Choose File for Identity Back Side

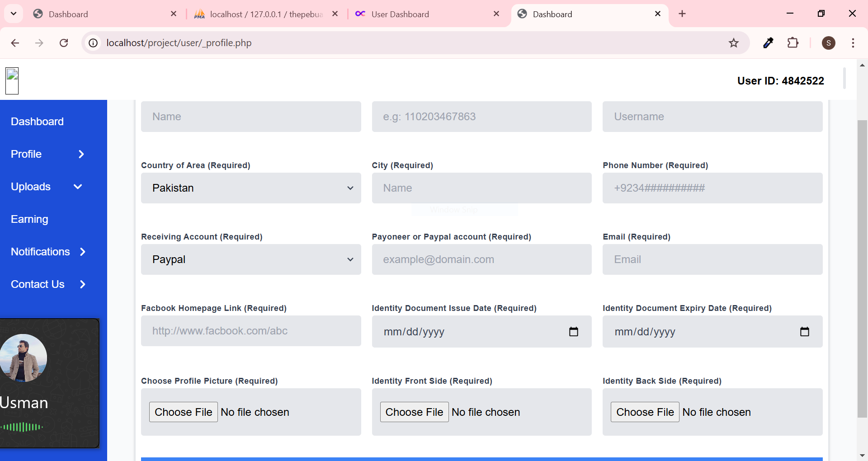coord(645,412)
